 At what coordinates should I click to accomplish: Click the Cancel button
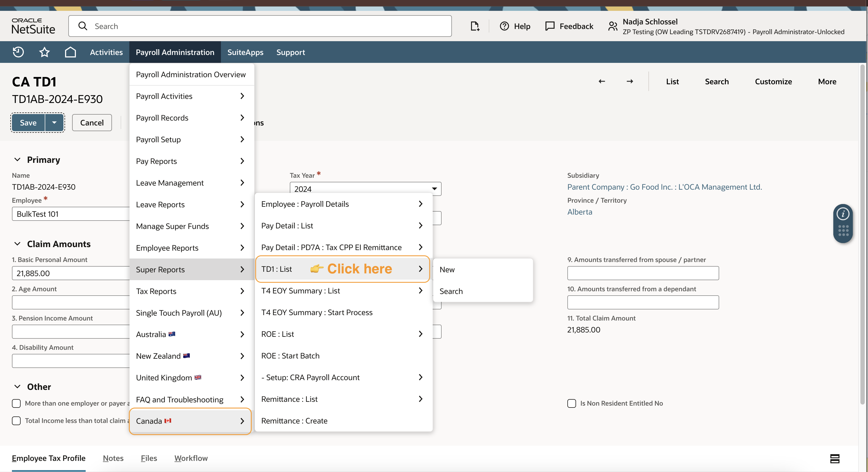click(92, 123)
